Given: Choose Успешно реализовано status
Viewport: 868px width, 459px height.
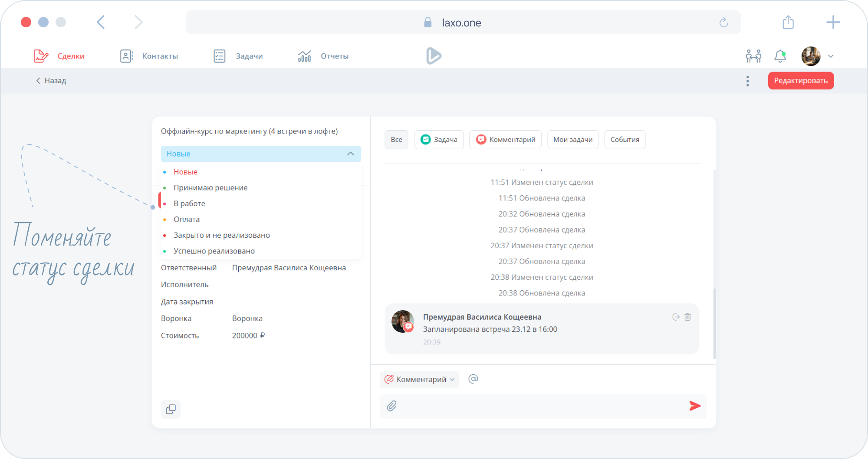Looking at the screenshot, I should [x=214, y=251].
